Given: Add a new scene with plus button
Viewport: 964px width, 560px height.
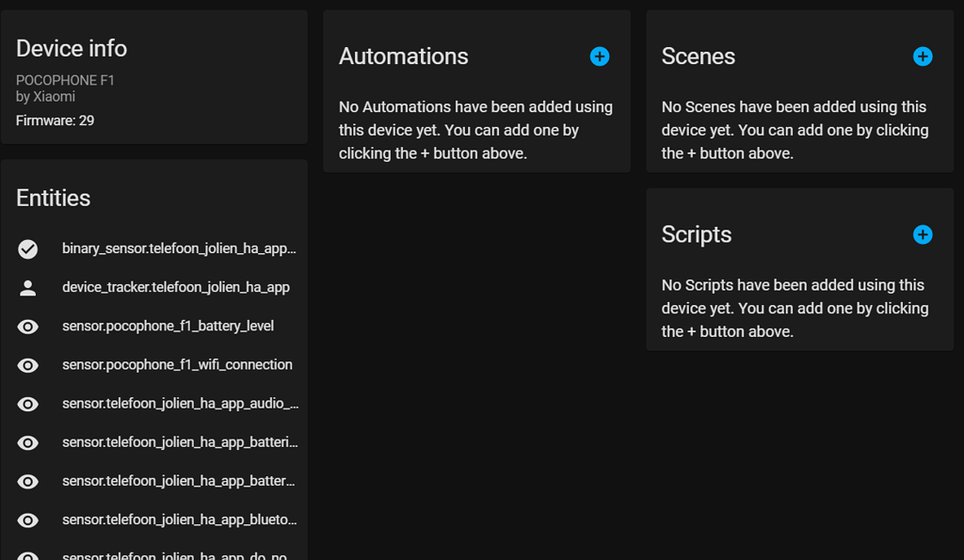Looking at the screenshot, I should click(x=923, y=56).
